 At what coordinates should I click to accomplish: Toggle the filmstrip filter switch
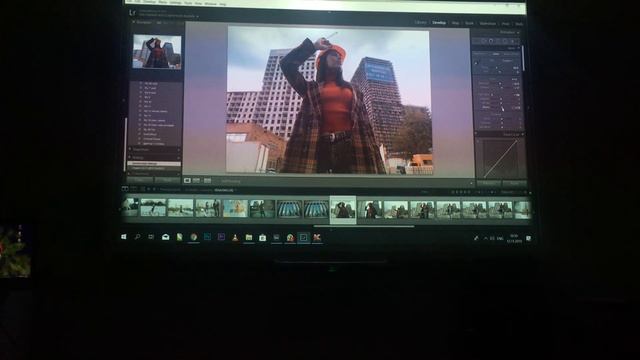click(530, 192)
